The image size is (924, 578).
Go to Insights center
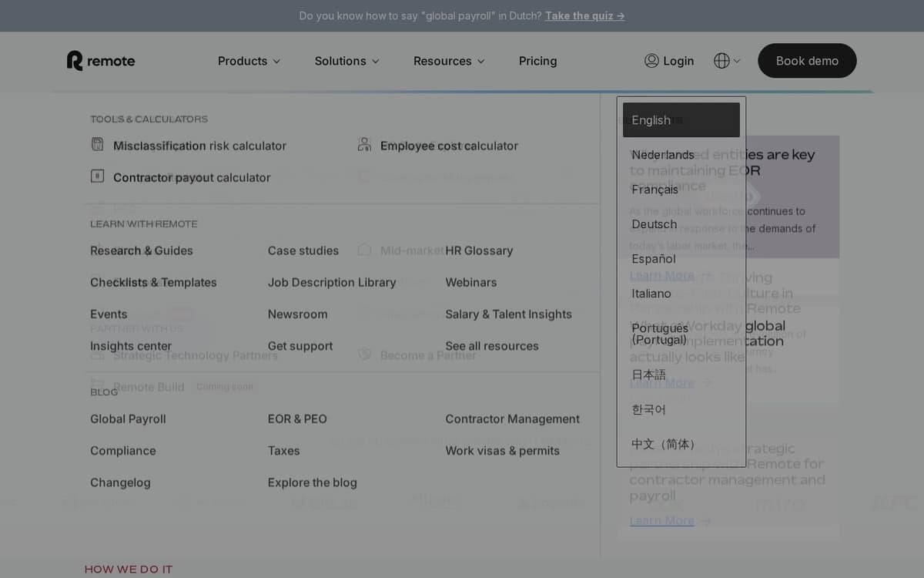coord(131,346)
